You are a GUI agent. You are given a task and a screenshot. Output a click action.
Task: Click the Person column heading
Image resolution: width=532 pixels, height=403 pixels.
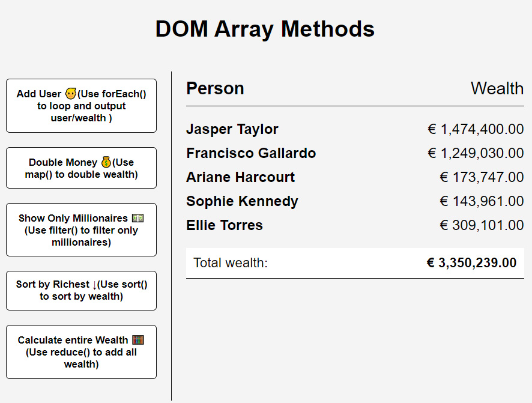pos(215,88)
